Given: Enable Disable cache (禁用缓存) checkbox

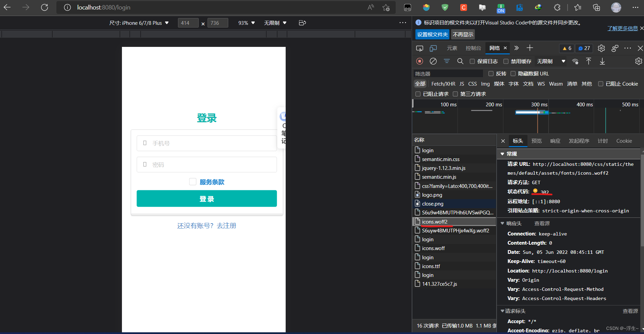Looking at the screenshot, I should click(506, 61).
